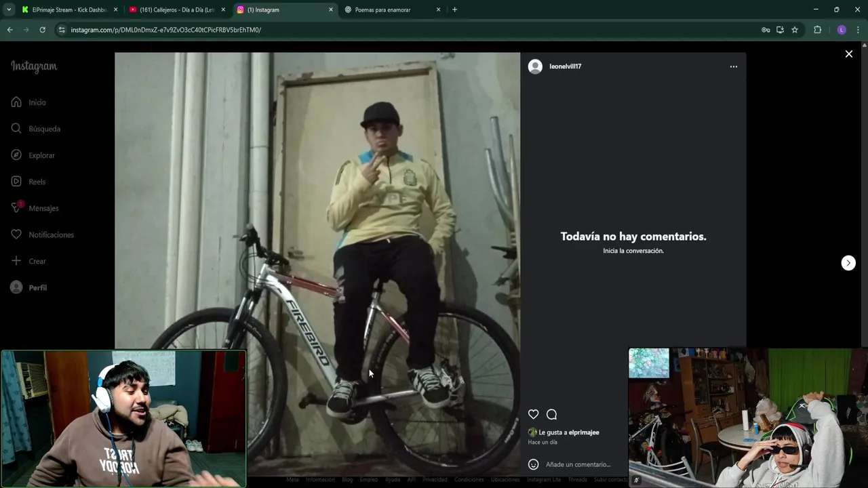Open password manager key icon
Screen dimensions: 868x488
pyautogui.click(x=766, y=30)
